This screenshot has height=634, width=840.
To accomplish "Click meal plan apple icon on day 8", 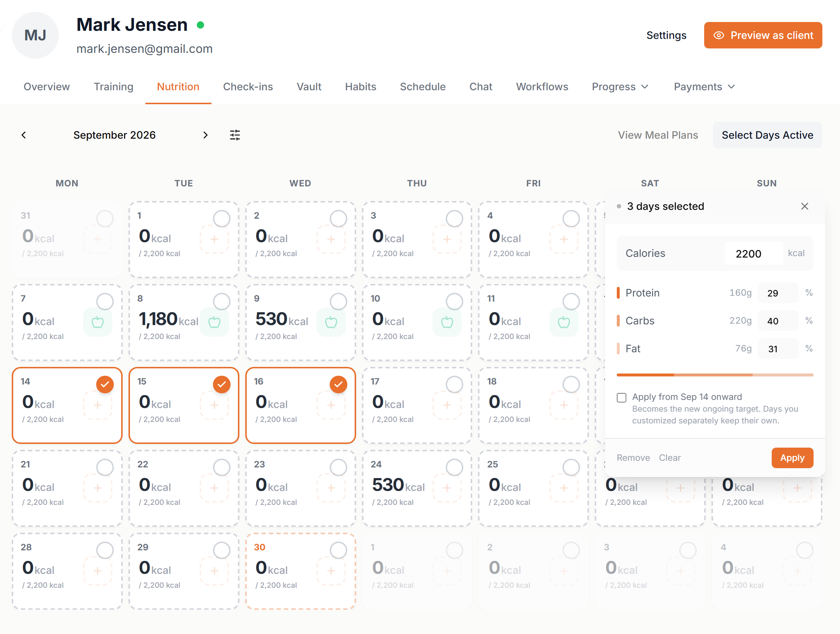I will pos(214,322).
